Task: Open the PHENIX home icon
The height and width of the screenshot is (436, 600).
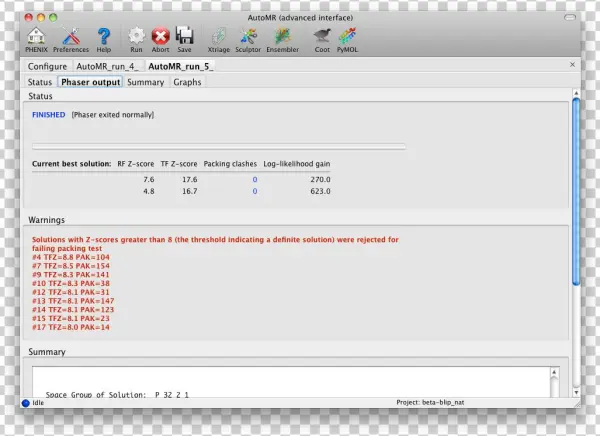Action: (36, 39)
